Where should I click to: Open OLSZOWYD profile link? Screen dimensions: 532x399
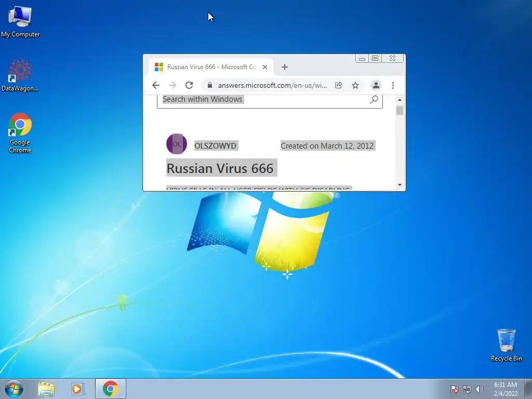pos(216,145)
